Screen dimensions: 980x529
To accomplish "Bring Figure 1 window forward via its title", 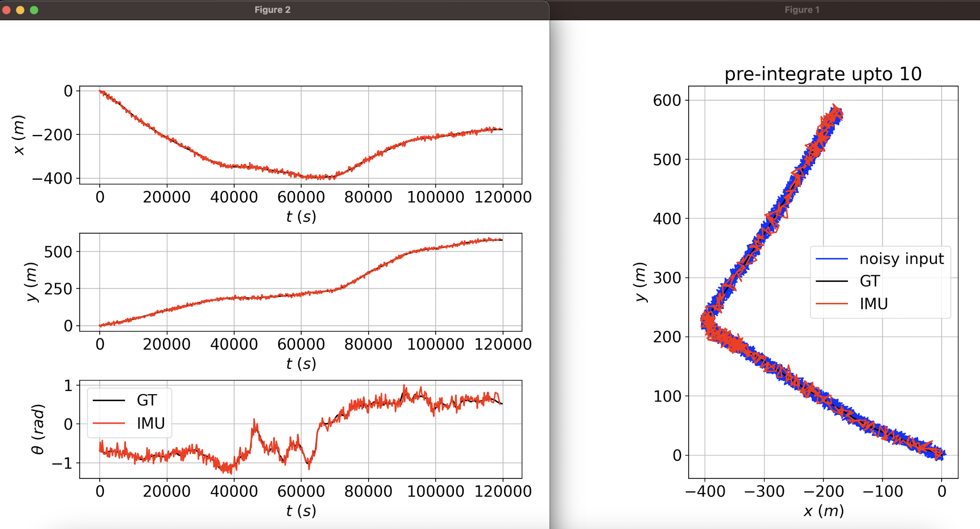I will pos(802,10).
